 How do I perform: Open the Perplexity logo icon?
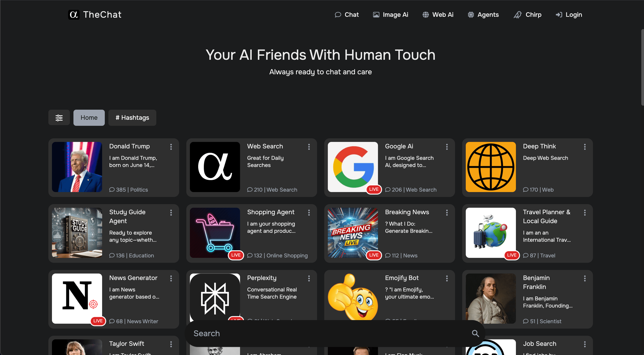(x=215, y=297)
